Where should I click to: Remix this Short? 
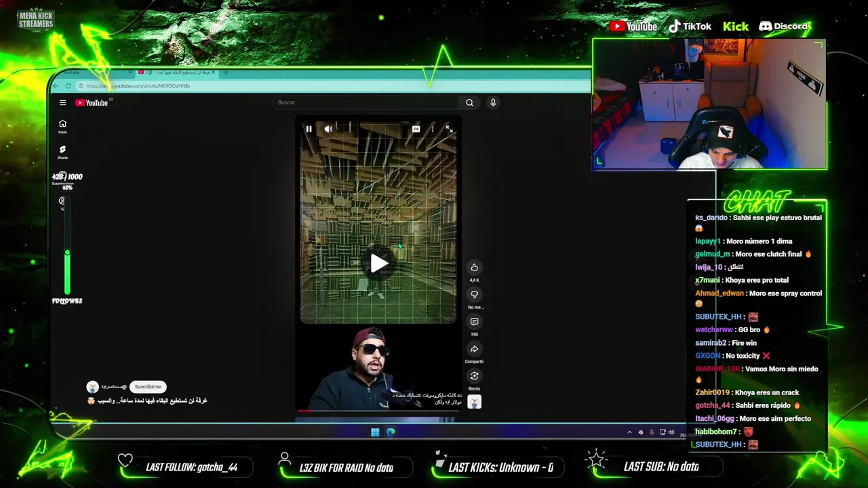tap(474, 376)
